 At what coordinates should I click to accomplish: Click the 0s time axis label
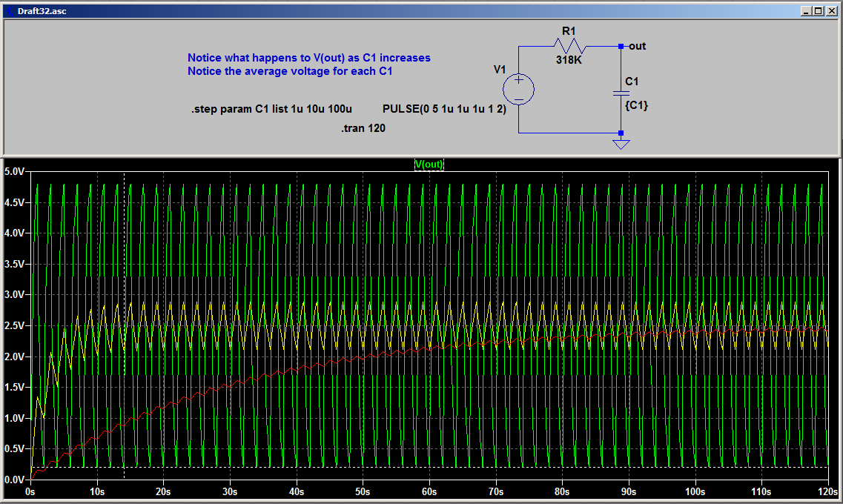click(x=30, y=491)
